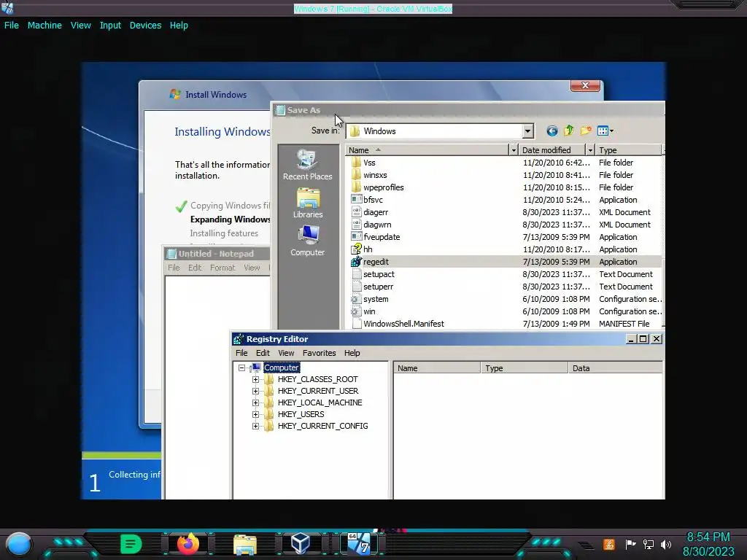Select the winsxs folder
747x560 pixels.
[x=375, y=175]
